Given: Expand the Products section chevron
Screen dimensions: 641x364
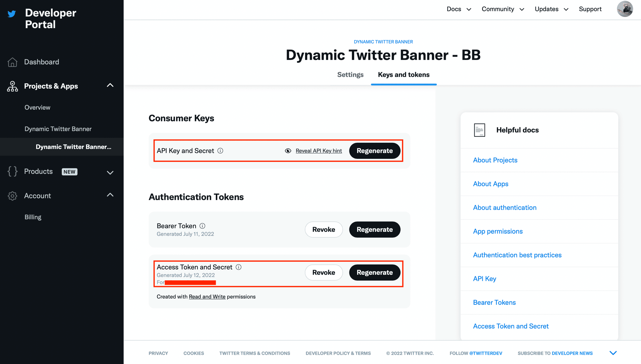Looking at the screenshot, I should [x=110, y=173].
